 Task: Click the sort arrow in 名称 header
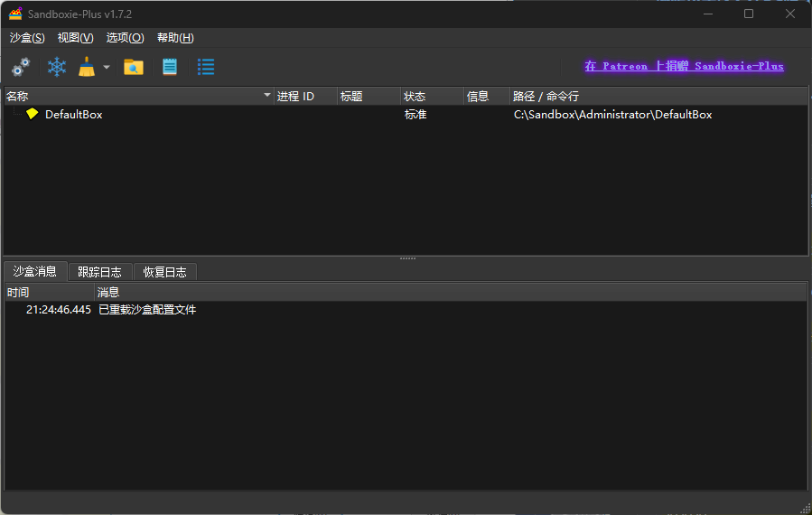(267, 96)
